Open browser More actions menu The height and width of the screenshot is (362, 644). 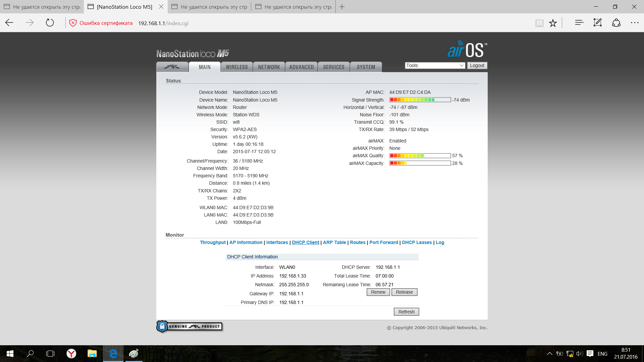(x=635, y=23)
